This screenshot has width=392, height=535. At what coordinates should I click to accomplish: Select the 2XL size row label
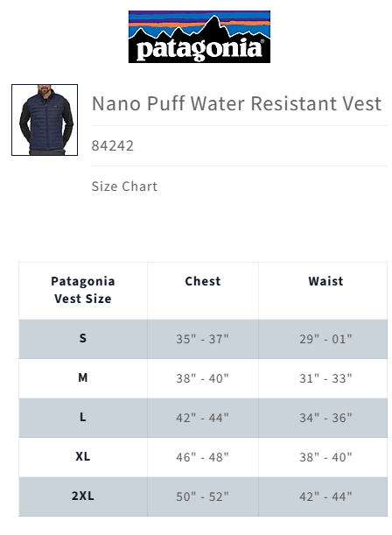coord(83,496)
